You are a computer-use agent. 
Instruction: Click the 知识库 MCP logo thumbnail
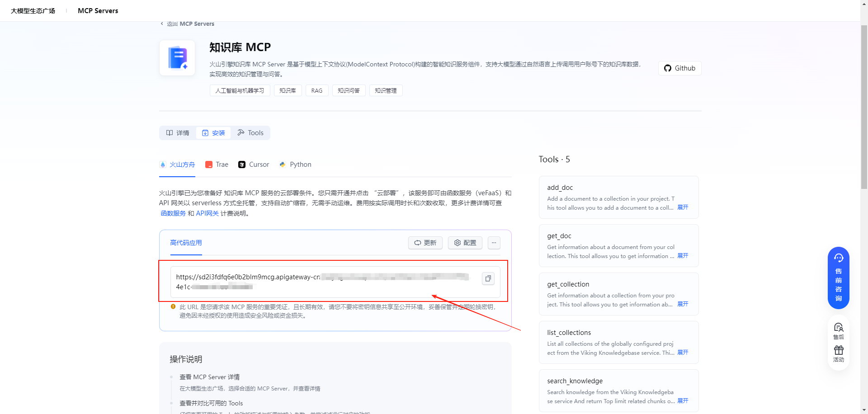click(177, 58)
